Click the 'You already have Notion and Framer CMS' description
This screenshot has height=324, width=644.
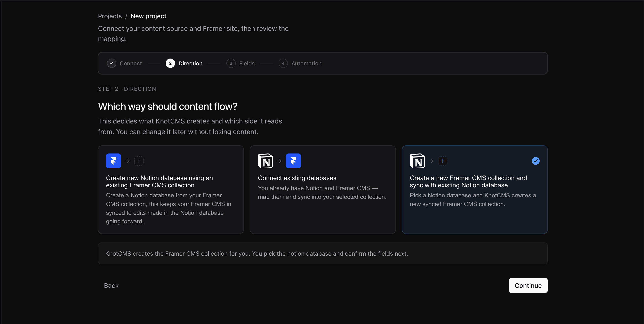point(322,192)
